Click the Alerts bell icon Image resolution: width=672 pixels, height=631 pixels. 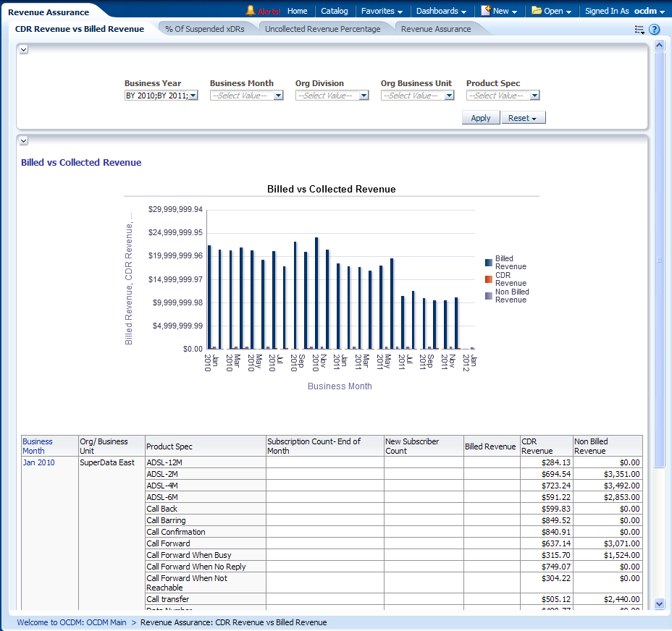[x=251, y=11]
